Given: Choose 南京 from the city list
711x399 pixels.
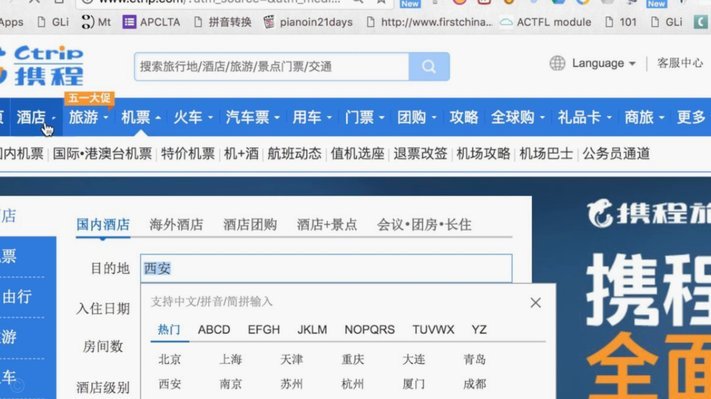Looking at the screenshot, I should 231,384.
